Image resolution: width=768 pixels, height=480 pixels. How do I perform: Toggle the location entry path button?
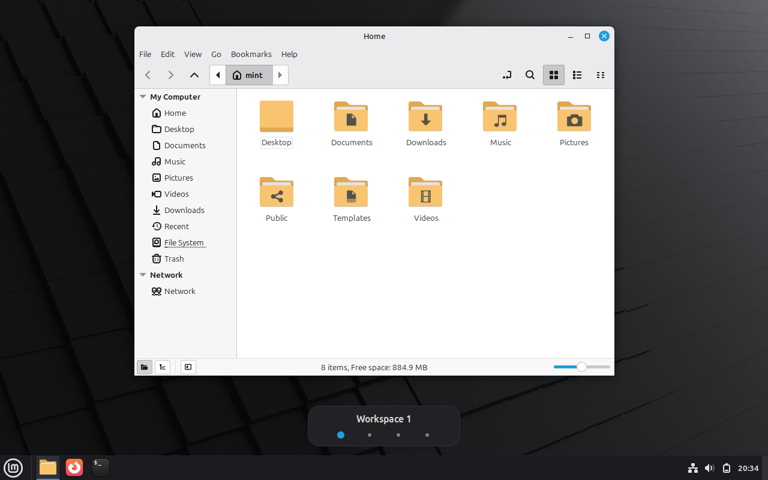(x=506, y=75)
